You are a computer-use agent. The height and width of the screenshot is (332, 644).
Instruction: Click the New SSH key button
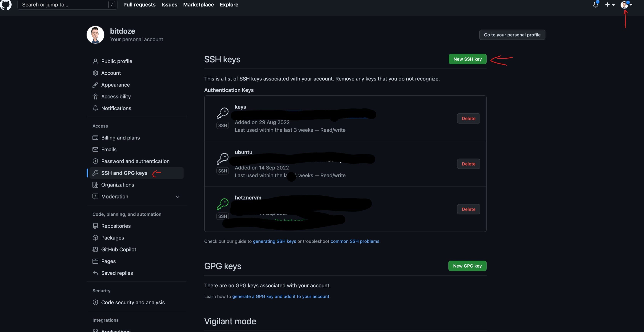click(467, 59)
